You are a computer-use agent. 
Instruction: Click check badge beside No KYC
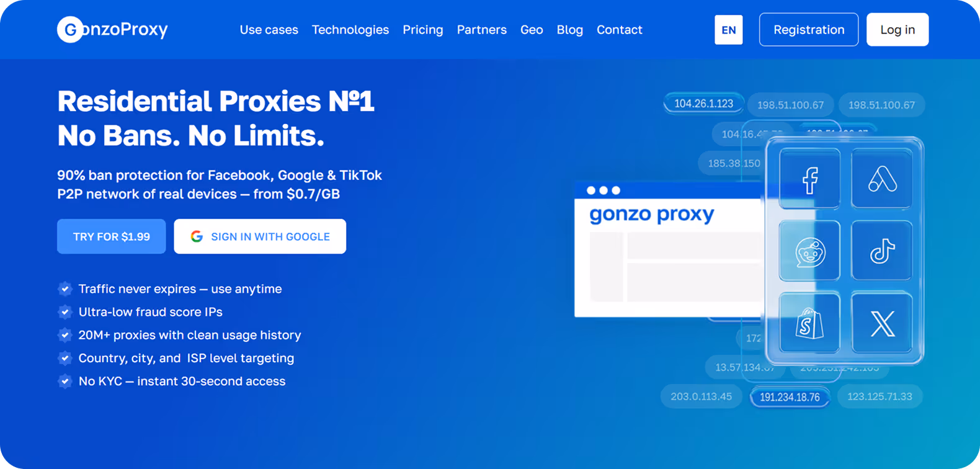pos(65,381)
